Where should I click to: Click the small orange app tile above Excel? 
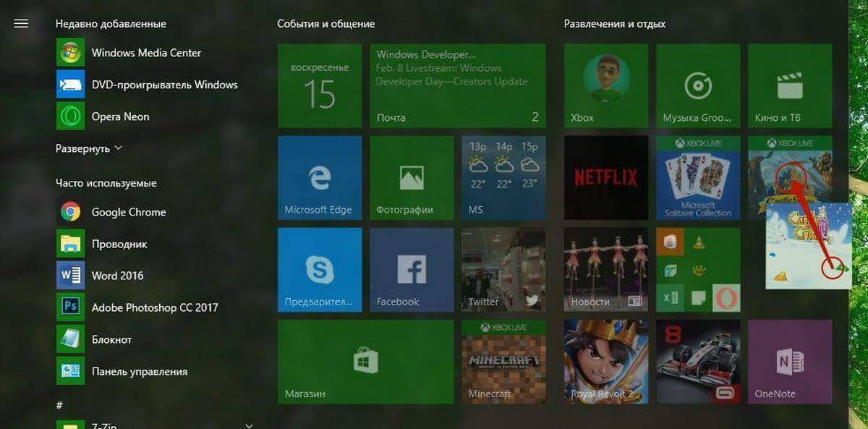(671, 242)
